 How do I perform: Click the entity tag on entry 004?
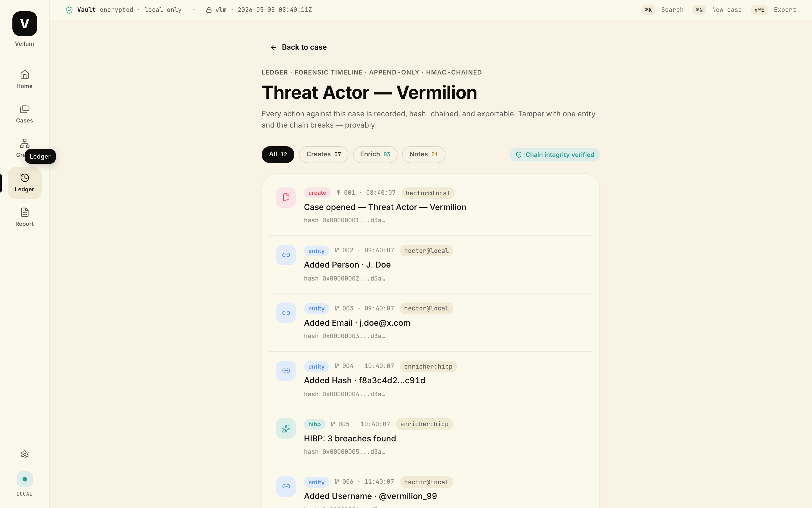point(316,367)
